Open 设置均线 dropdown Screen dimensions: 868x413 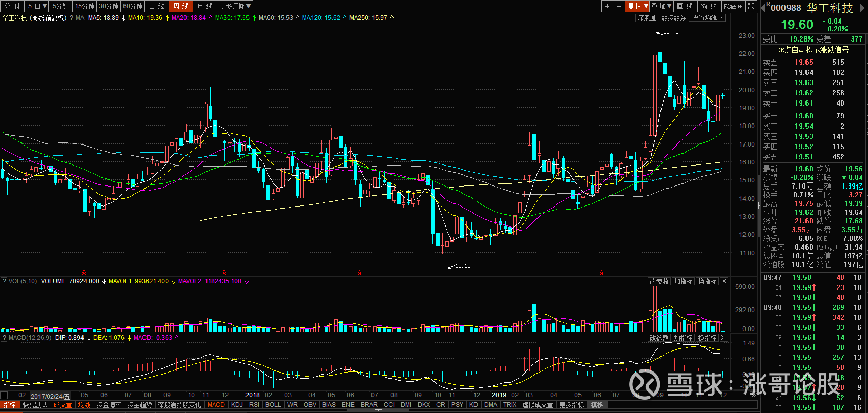707,18
